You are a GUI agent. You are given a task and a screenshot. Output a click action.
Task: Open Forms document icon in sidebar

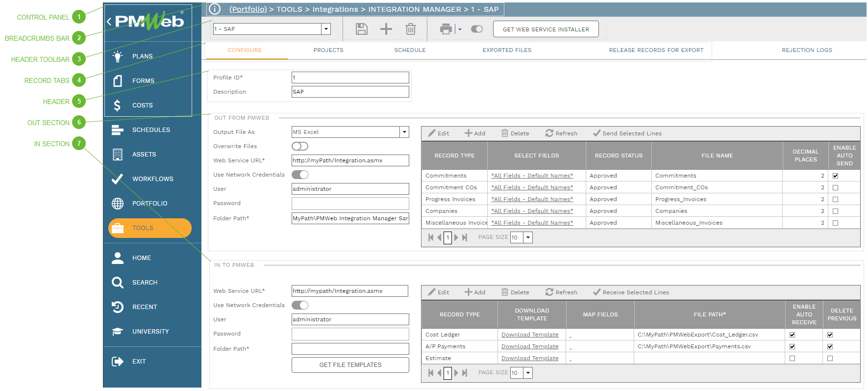pyautogui.click(x=118, y=81)
